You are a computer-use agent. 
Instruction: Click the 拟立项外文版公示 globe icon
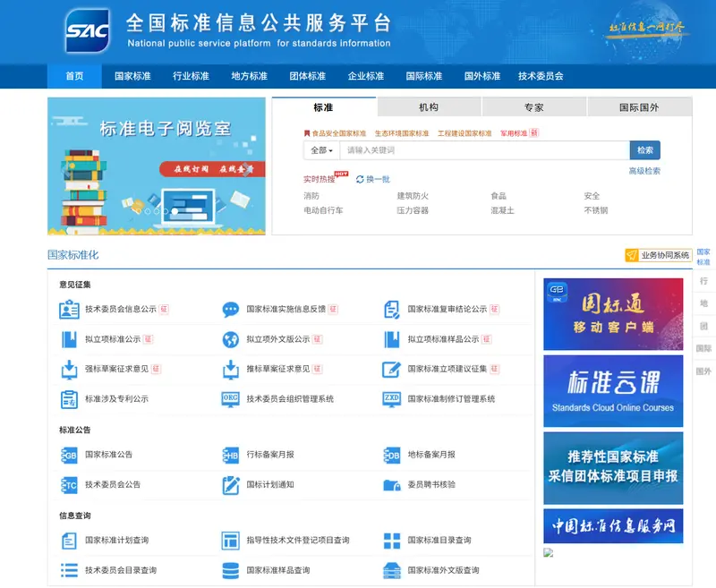231,340
